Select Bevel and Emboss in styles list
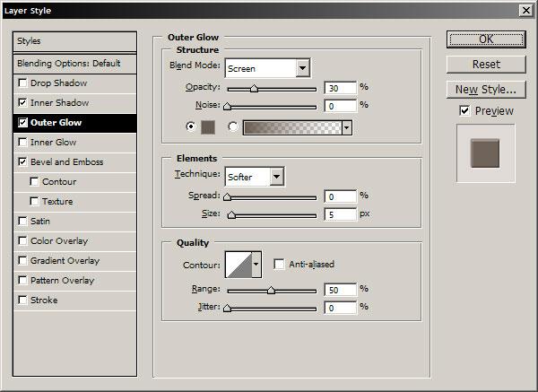The width and height of the screenshot is (538, 392). (x=67, y=162)
